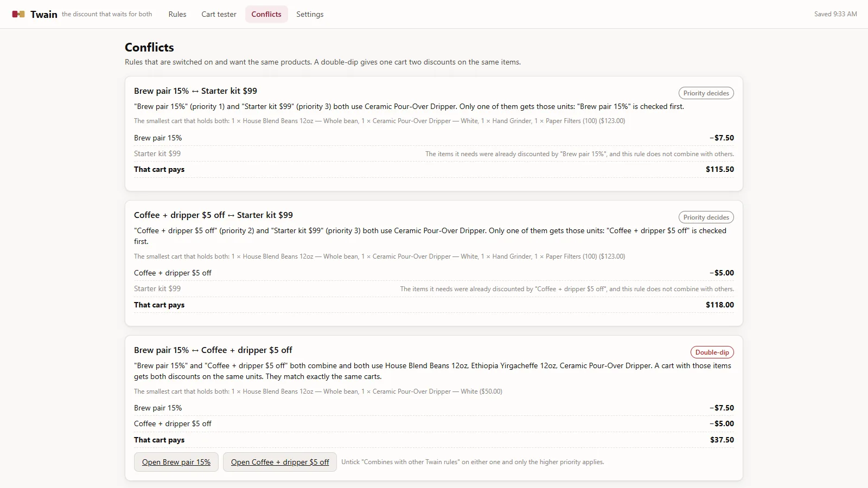
Task: Click the $118.00 cart total
Action: [720, 305]
